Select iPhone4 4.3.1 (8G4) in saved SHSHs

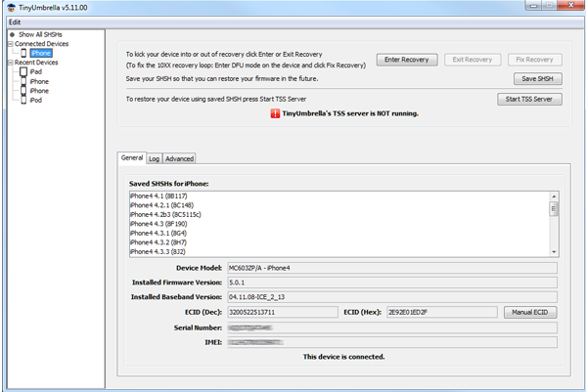[158, 234]
